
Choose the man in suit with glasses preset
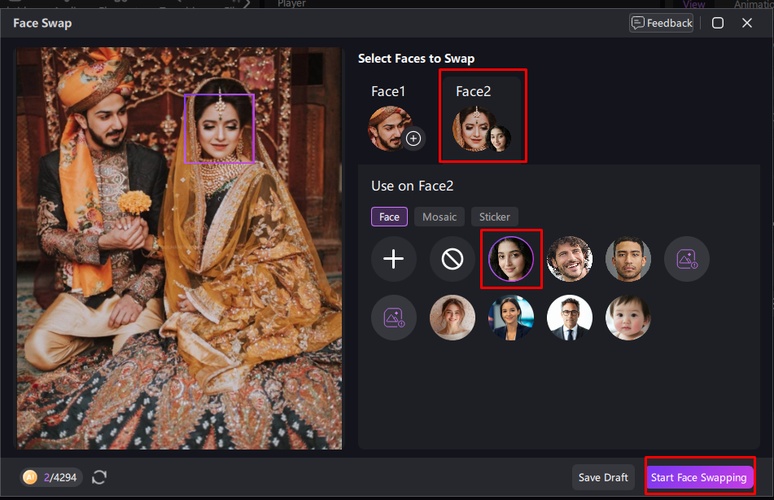[x=570, y=318]
